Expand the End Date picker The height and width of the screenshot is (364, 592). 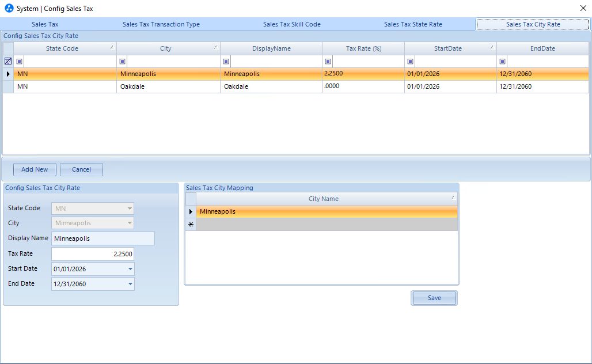click(130, 284)
